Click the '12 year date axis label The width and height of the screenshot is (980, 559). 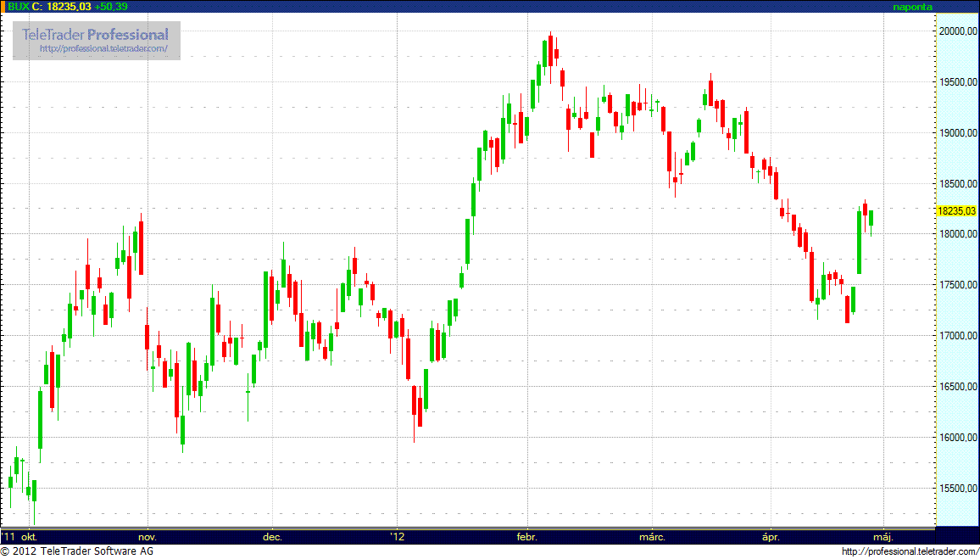click(397, 537)
